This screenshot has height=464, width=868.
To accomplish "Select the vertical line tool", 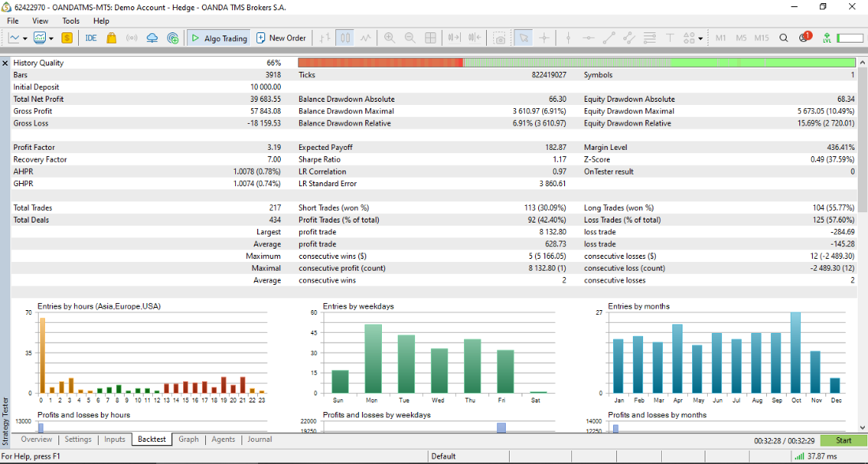I will [568, 38].
